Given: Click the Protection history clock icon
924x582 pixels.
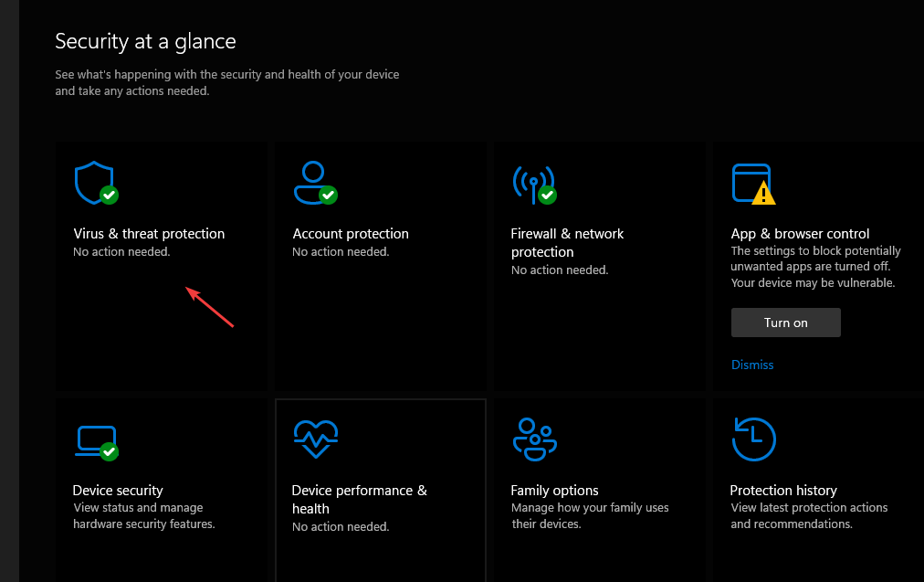Looking at the screenshot, I should 753,439.
